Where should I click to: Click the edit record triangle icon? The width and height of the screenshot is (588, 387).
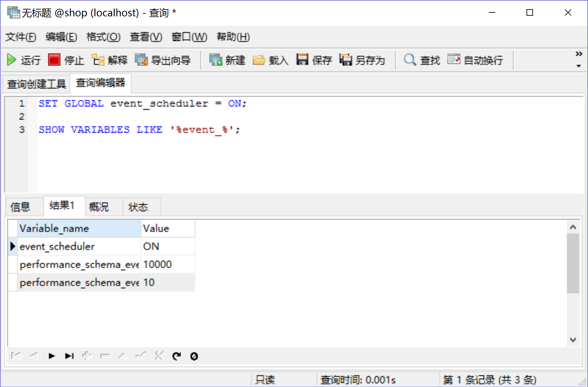coord(123,356)
